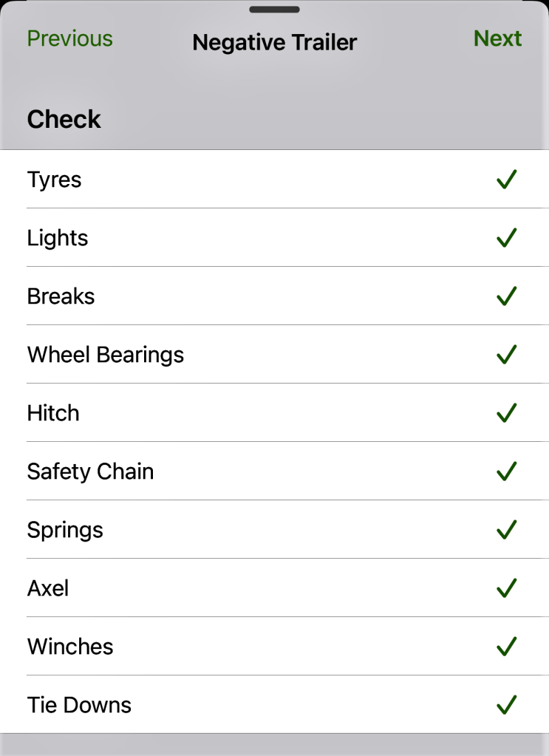Go to the Next page
Screen dimensions: 549x756
pos(497,38)
